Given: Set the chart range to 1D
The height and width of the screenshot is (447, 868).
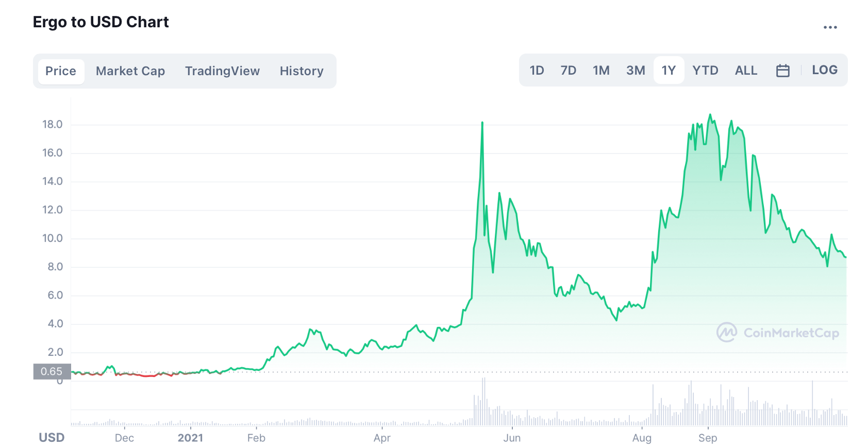Looking at the screenshot, I should point(537,71).
